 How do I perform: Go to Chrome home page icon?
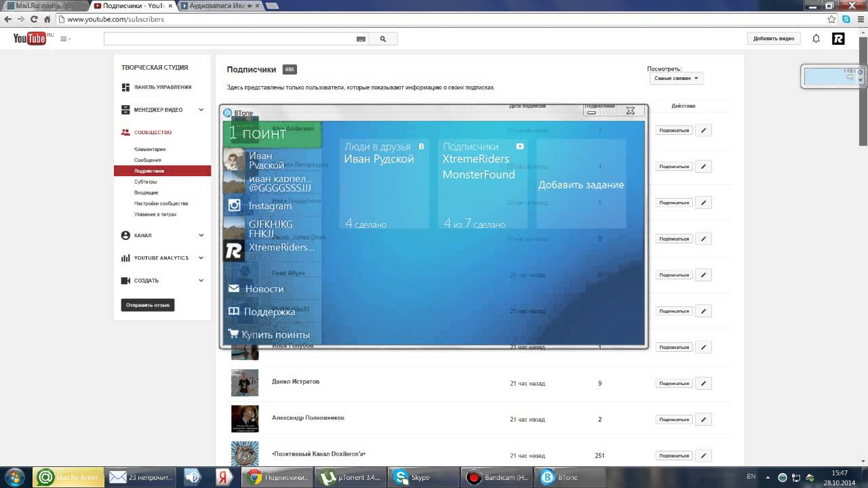click(47, 19)
